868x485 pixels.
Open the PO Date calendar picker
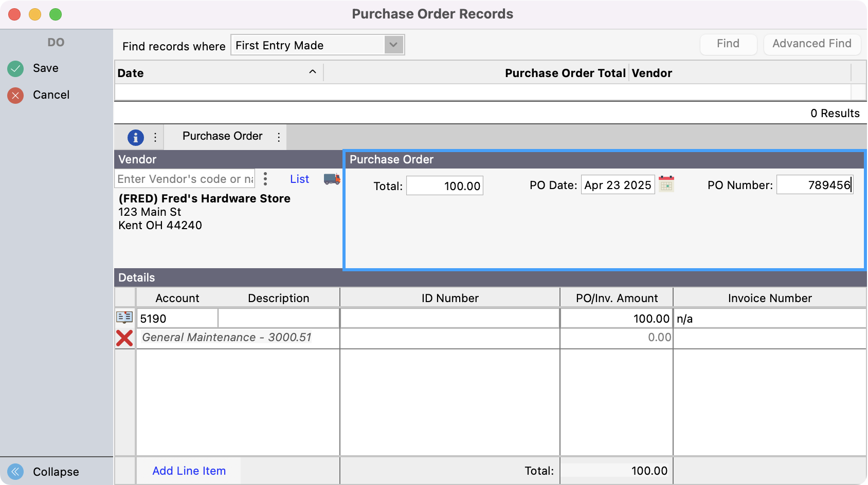pyautogui.click(x=666, y=184)
